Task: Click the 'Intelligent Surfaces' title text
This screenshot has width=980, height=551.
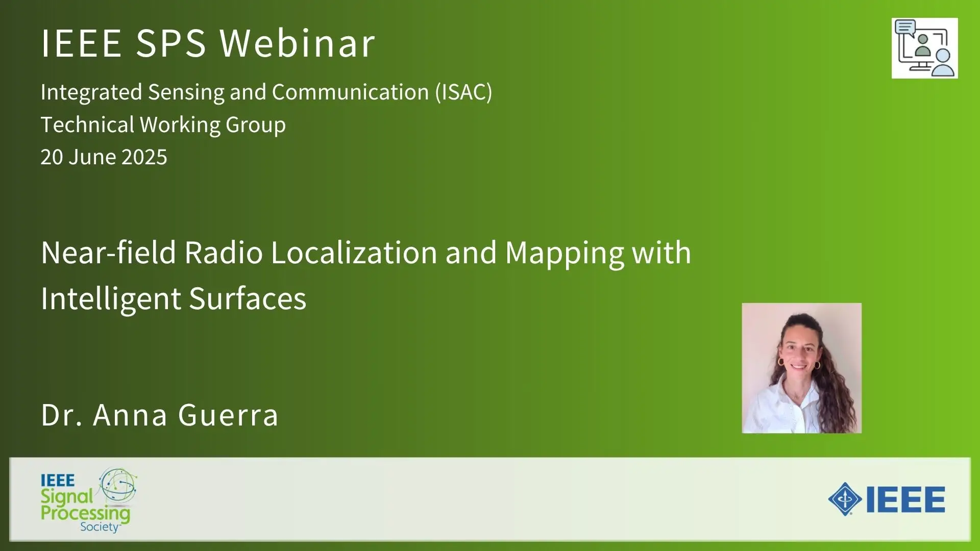Action: (174, 298)
